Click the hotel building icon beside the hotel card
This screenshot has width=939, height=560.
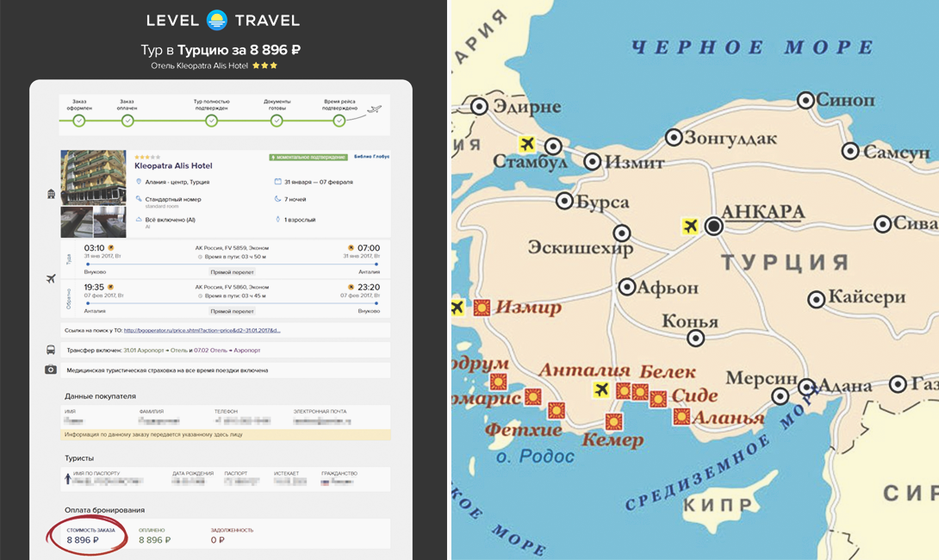(51, 195)
